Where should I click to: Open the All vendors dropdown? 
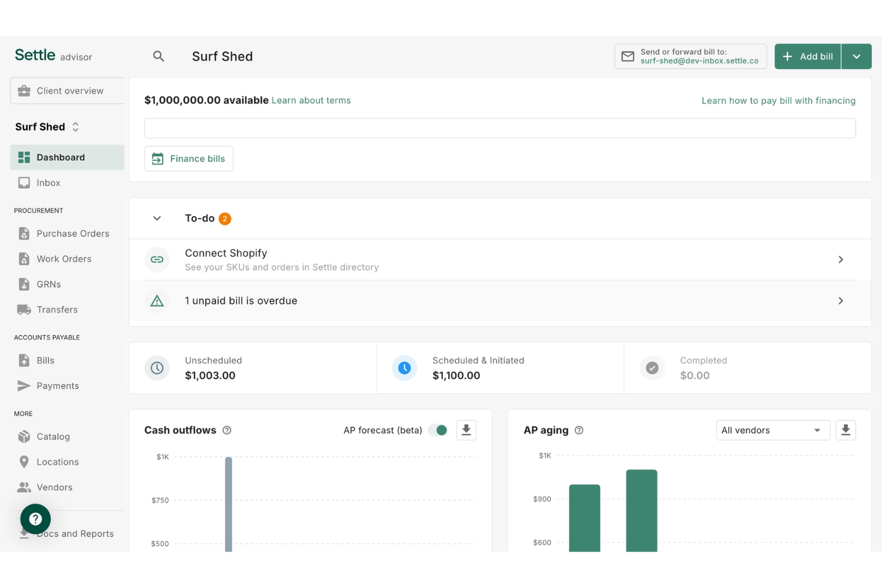[773, 430]
